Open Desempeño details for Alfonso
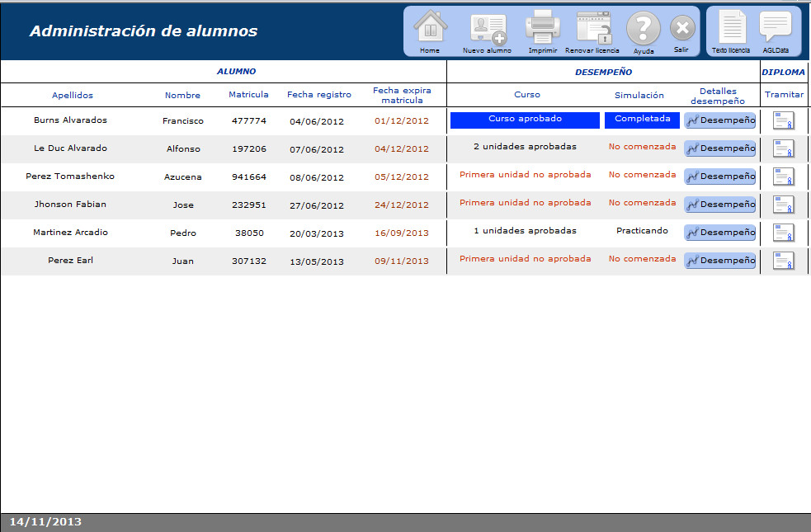Image resolution: width=811 pixels, height=532 pixels. (720, 148)
